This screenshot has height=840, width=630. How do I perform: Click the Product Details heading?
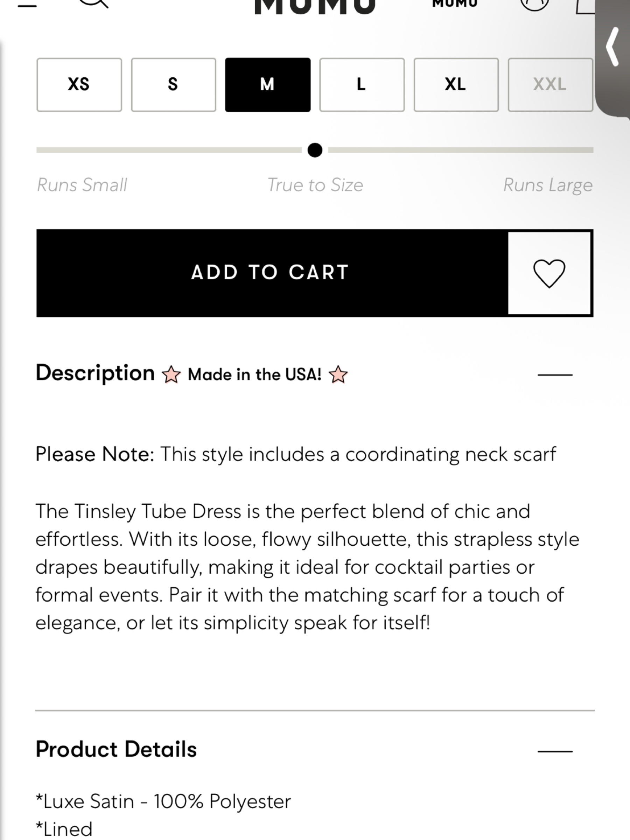coord(116,749)
